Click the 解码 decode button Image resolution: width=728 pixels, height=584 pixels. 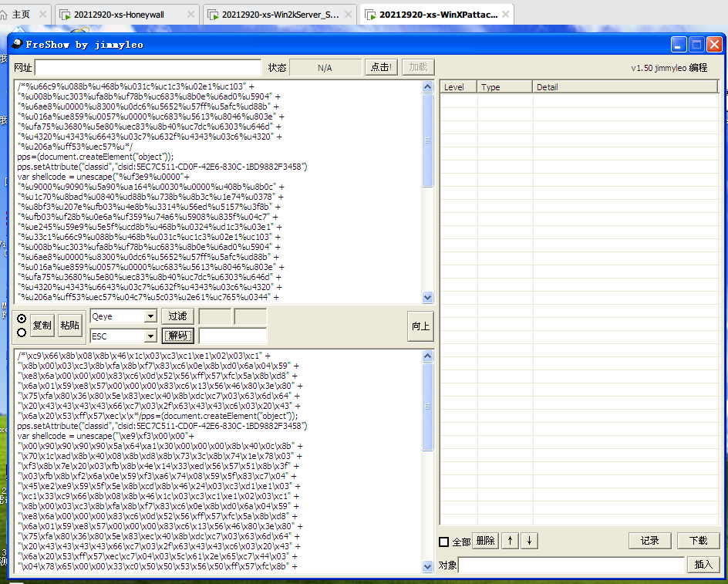[x=178, y=336]
